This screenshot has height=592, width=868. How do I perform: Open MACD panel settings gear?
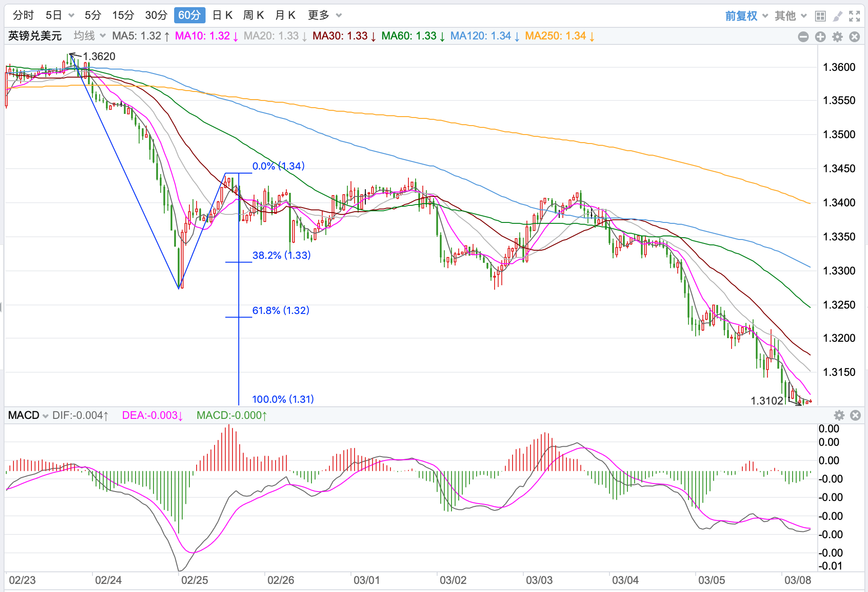tap(839, 415)
